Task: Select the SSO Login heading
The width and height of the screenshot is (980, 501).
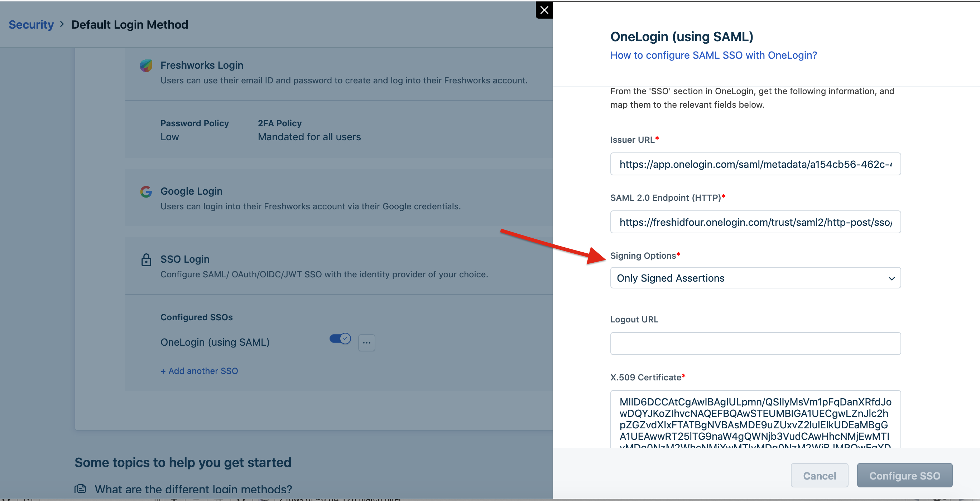Action: (185, 259)
